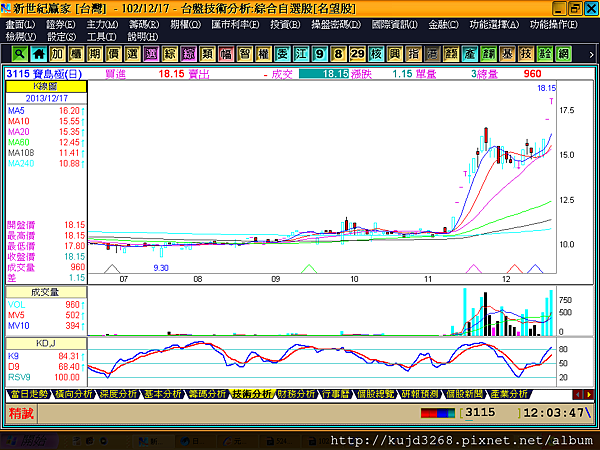Switch to the 基本分析 tab

[x=163, y=394]
